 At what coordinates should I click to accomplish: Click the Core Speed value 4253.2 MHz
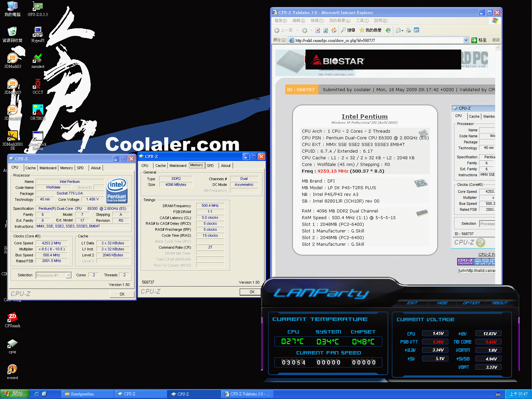point(52,243)
